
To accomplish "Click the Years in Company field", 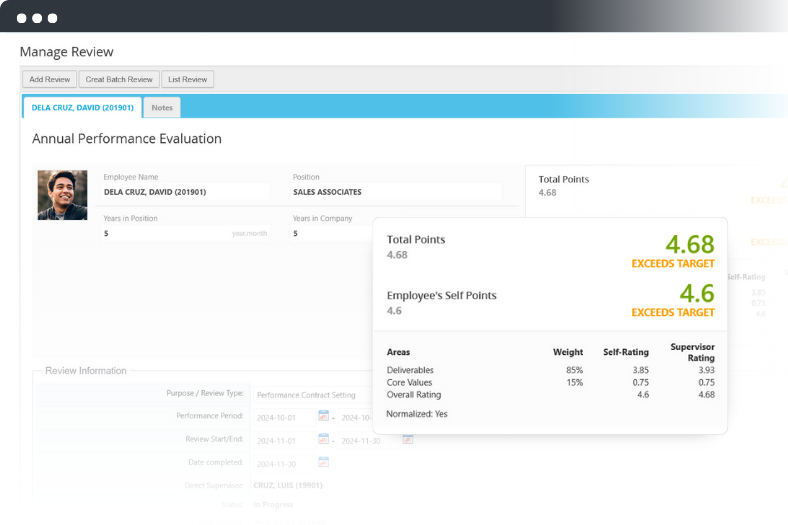I will pyautogui.click(x=330, y=233).
